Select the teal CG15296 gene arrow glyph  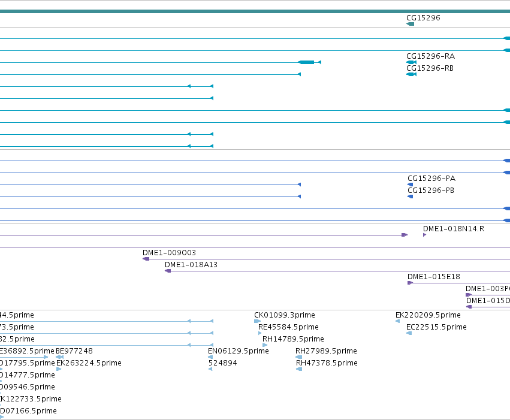pyautogui.click(x=410, y=24)
